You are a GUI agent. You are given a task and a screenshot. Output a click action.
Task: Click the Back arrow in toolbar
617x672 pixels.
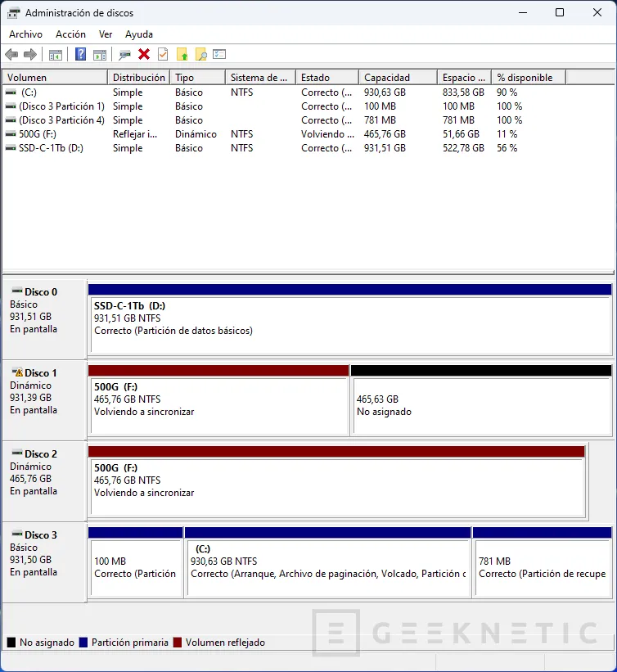tap(11, 55)
